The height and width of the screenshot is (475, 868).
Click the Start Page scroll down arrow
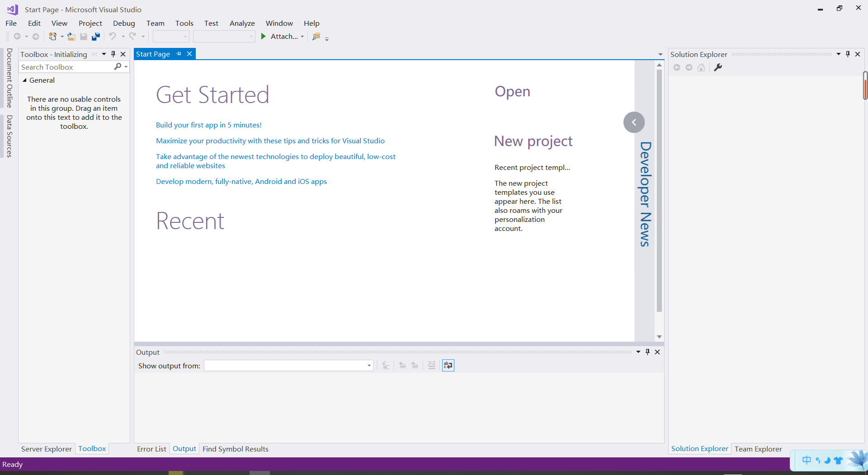(x=659, y=337)
